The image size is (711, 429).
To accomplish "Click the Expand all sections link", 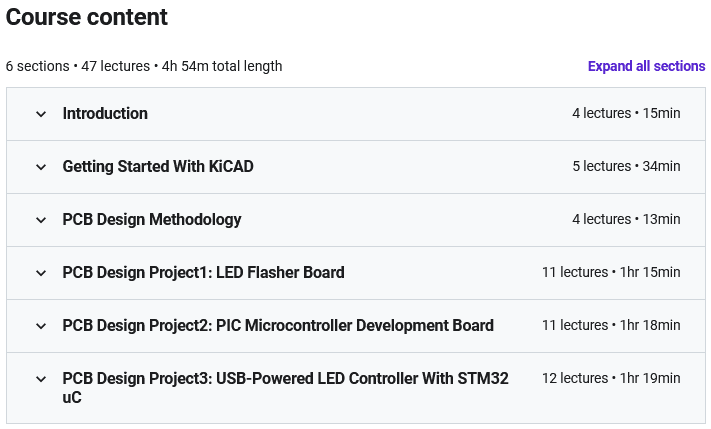I will [646, 66].
